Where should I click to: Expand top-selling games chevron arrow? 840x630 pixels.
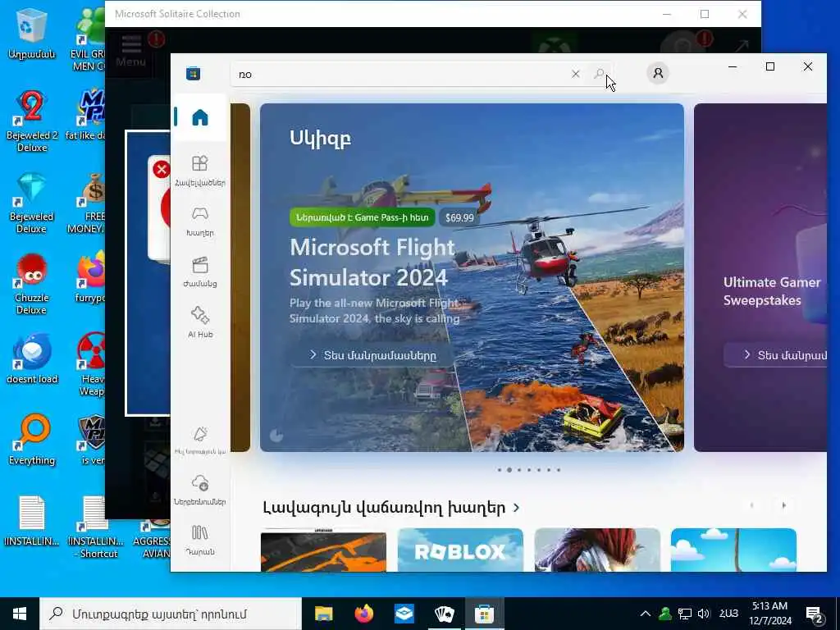517,507
